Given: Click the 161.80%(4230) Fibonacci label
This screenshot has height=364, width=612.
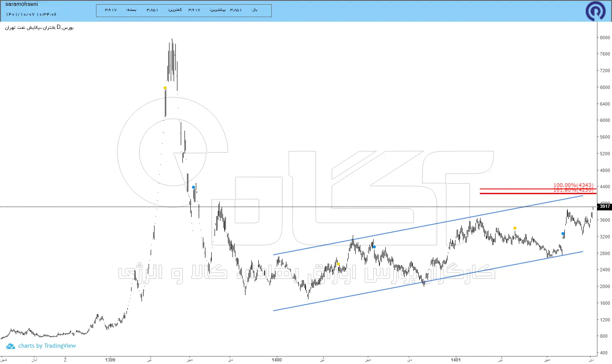Looking at the screenshot, I should point(573,190).
